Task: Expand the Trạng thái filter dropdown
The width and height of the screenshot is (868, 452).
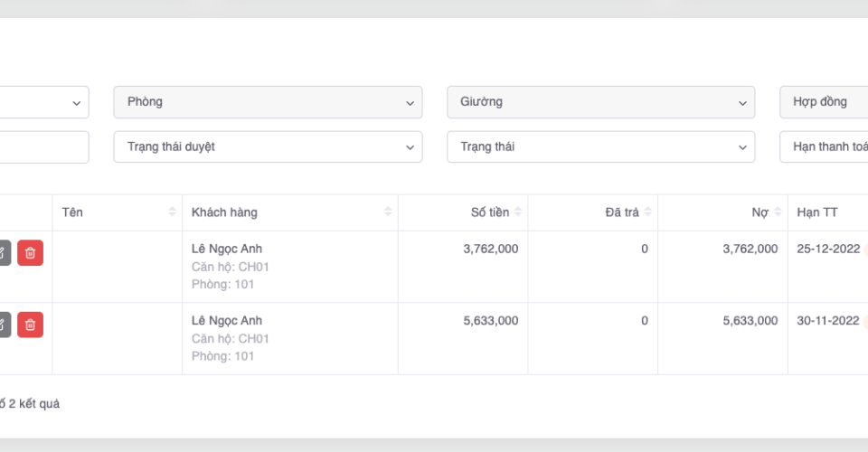Action: point(600,146)
